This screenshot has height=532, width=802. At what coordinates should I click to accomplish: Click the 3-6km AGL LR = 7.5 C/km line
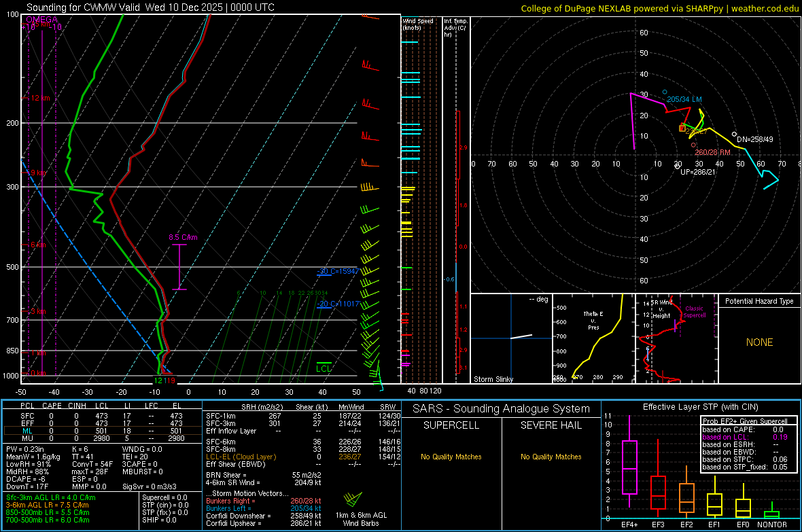coord(48,505)
